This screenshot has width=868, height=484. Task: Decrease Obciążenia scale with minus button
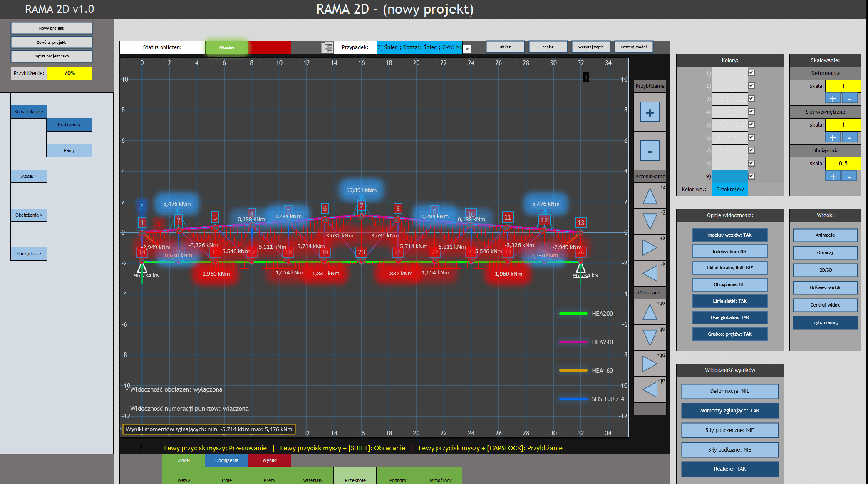pos(849,177)
